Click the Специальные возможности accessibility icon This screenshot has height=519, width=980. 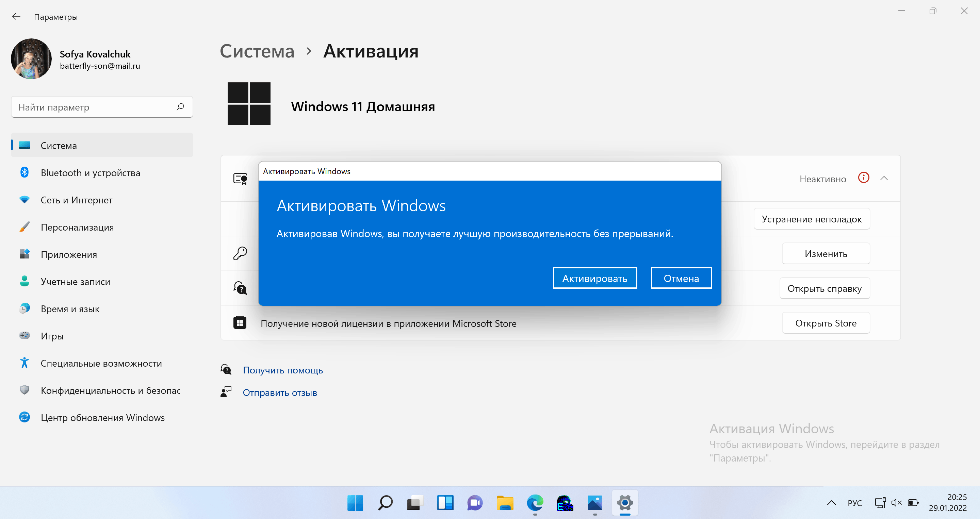pyautogui.click(x=25, y=363)
